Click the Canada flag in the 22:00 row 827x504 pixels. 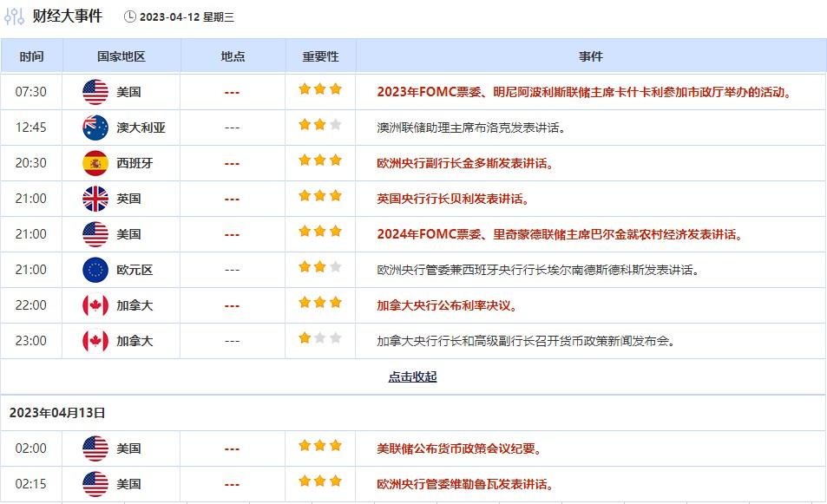coord(95,305)
